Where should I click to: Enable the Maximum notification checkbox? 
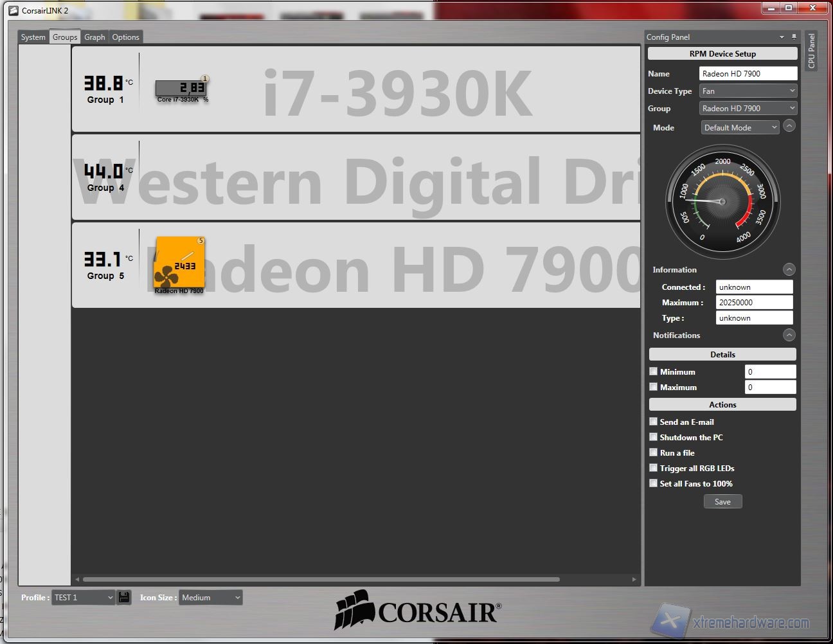point(654,387)
